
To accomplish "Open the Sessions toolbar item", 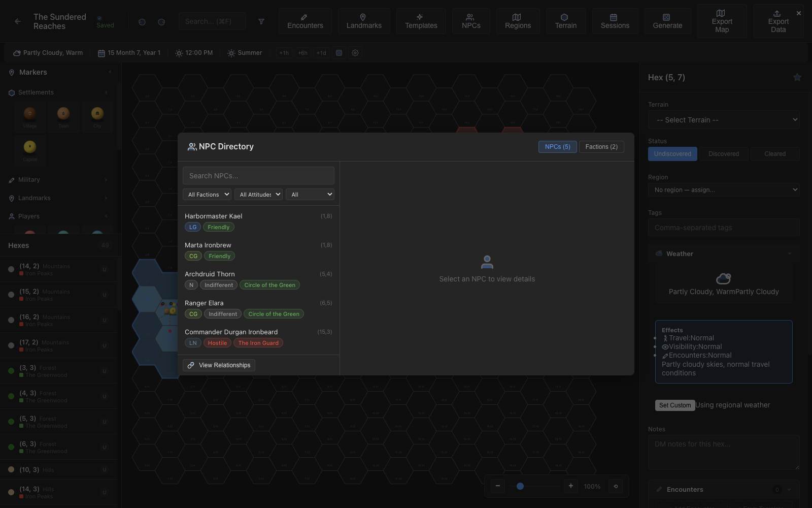I will (615, 21).
